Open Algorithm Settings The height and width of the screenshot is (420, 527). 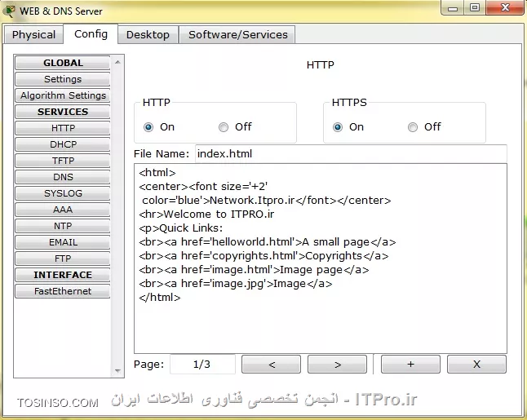[x=63, y=95]
